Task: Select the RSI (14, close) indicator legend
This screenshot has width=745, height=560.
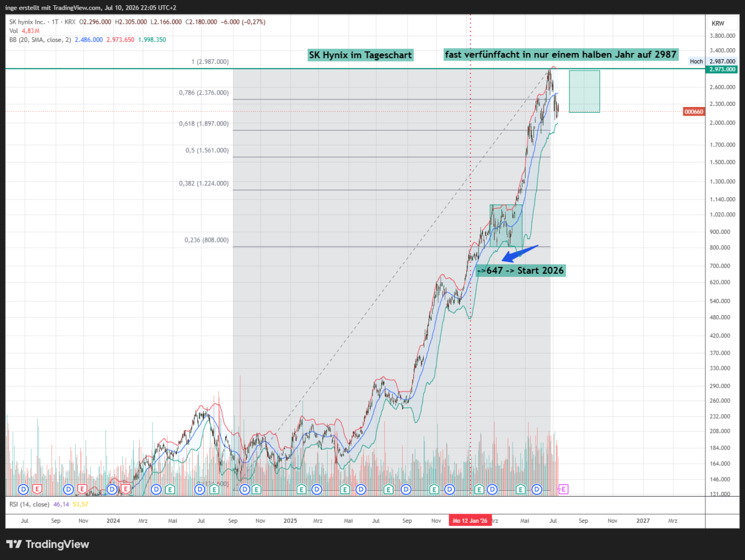Action: [29, 504]
